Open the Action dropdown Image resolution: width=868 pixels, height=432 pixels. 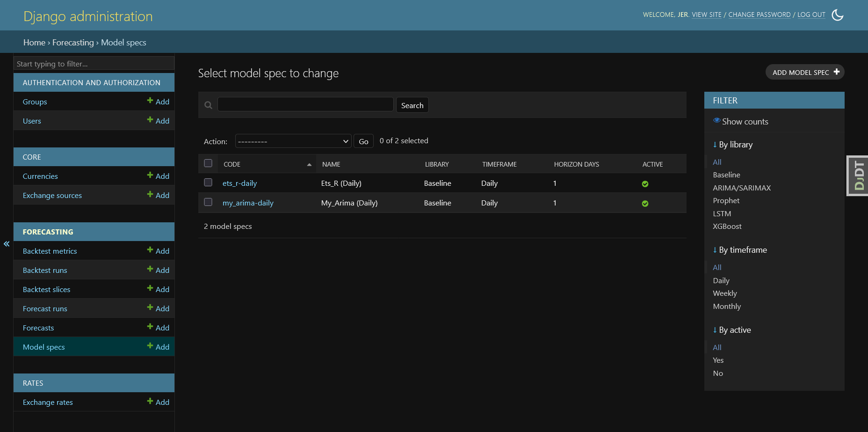coord(293,141)
